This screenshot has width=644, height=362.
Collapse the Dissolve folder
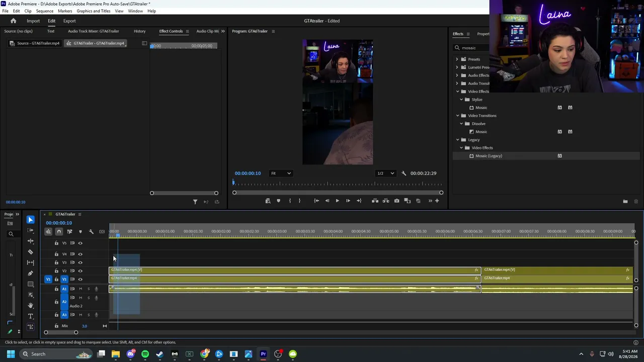tap(461, 124)
